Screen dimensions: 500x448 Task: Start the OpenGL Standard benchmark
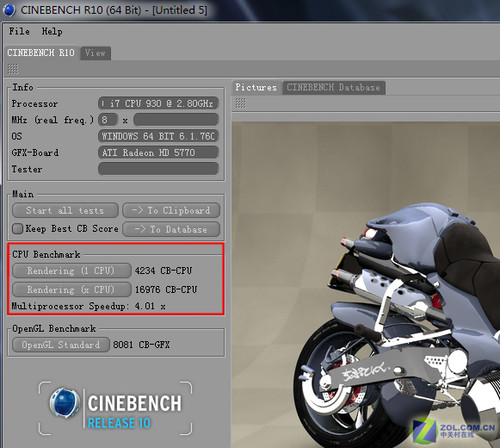[61, 344]
